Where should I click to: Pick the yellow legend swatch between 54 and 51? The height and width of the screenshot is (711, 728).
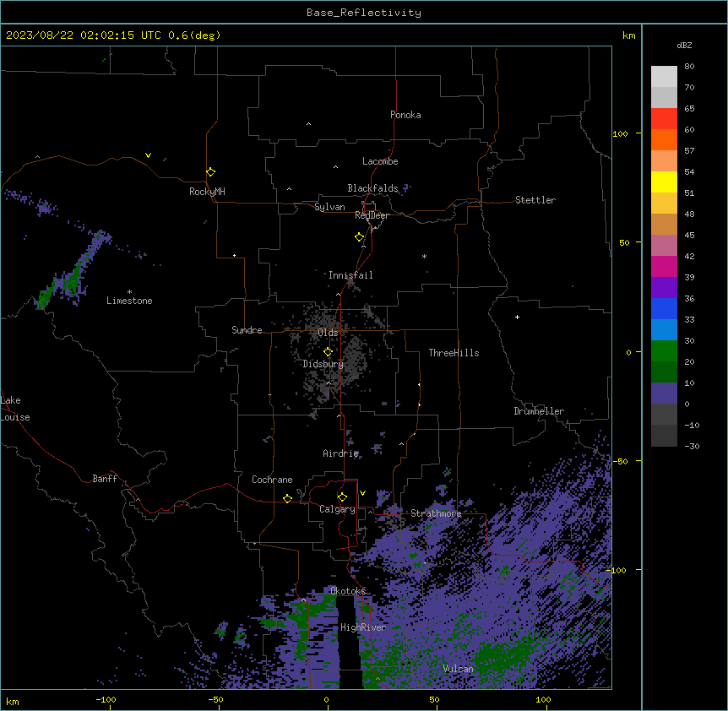[664, 182]
